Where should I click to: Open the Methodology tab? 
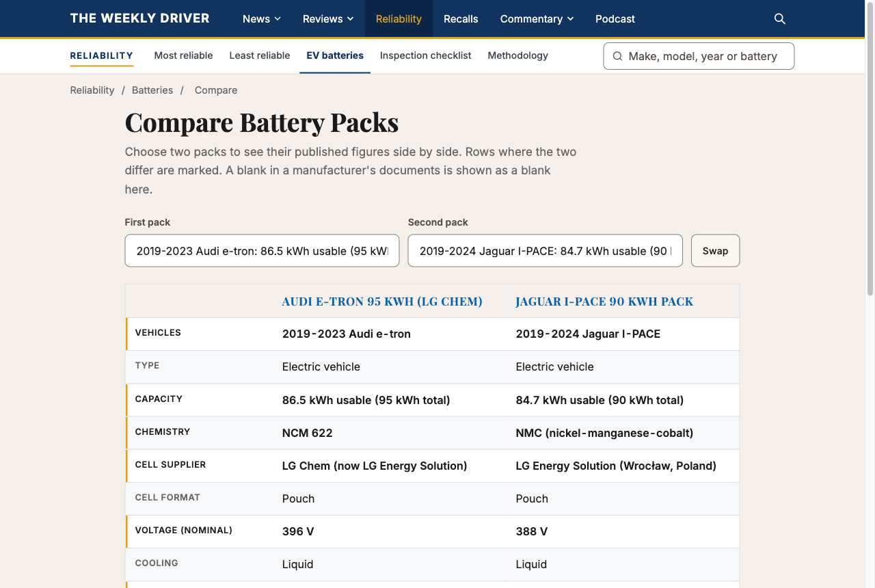coord(517,55)
